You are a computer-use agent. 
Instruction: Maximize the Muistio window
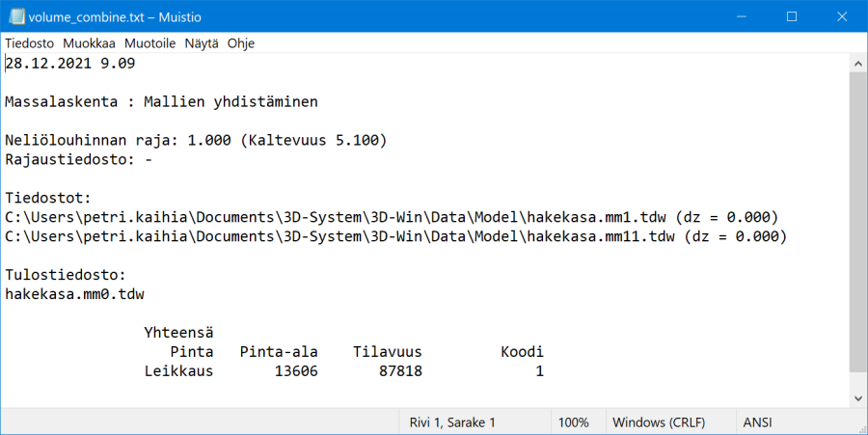(x=792, y=16)
